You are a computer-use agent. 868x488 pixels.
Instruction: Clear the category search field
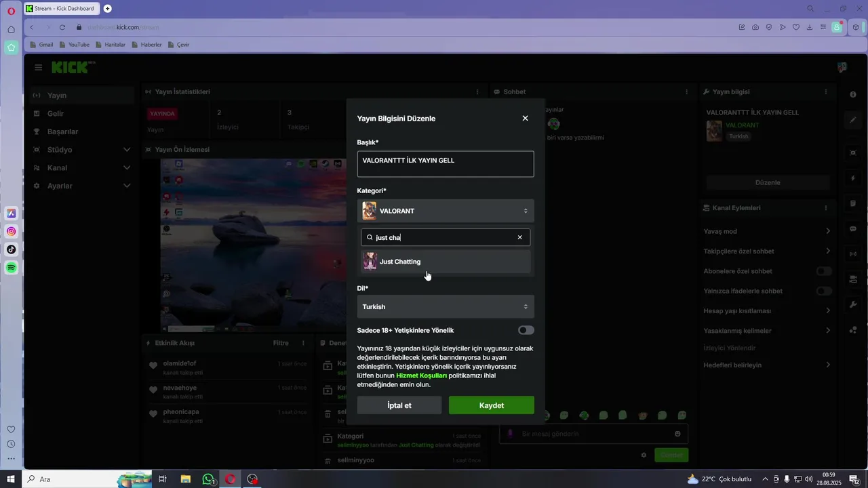[520, 237]
